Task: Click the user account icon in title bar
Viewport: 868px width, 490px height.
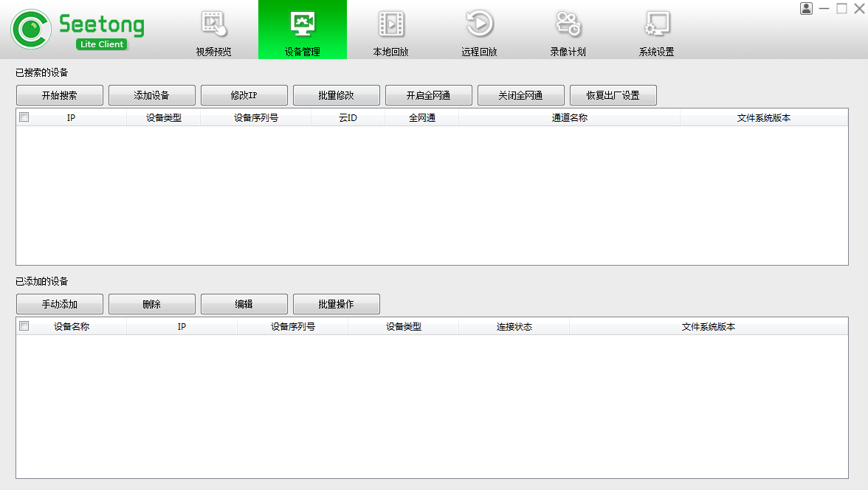Action: click(x=806, y=8)
